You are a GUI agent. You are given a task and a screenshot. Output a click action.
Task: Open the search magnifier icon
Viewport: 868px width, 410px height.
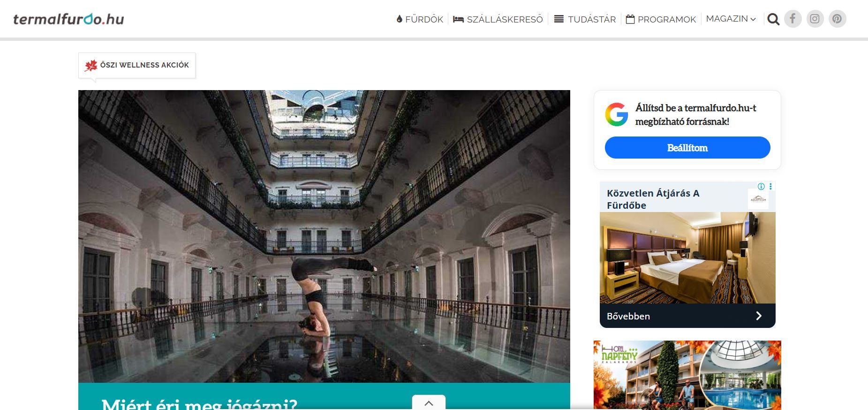[x=773, y=19]
